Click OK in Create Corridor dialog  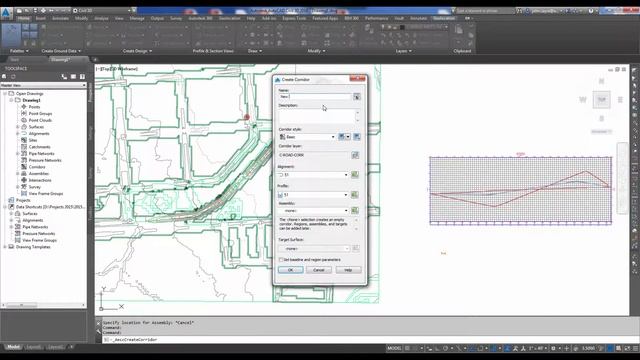[x=291, y=270]
